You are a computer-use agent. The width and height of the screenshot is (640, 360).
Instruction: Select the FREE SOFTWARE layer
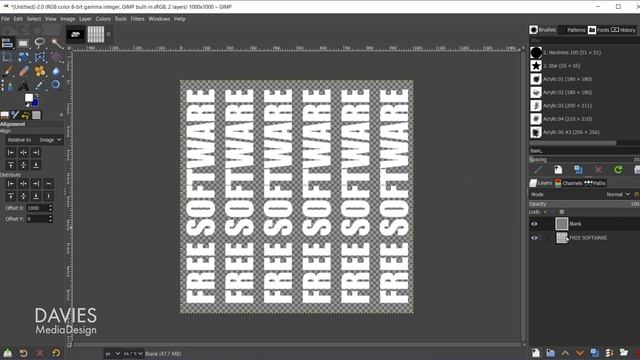pyautogui.click(x=588, y=238)
